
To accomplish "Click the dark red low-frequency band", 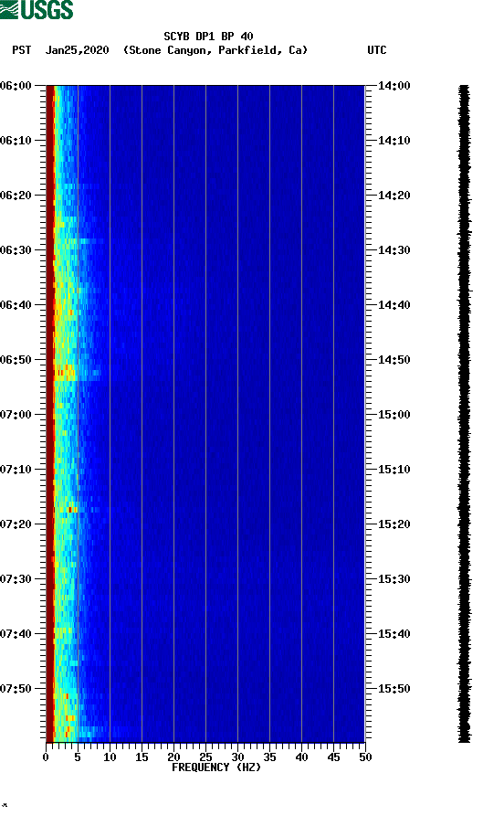I will 49,414.
